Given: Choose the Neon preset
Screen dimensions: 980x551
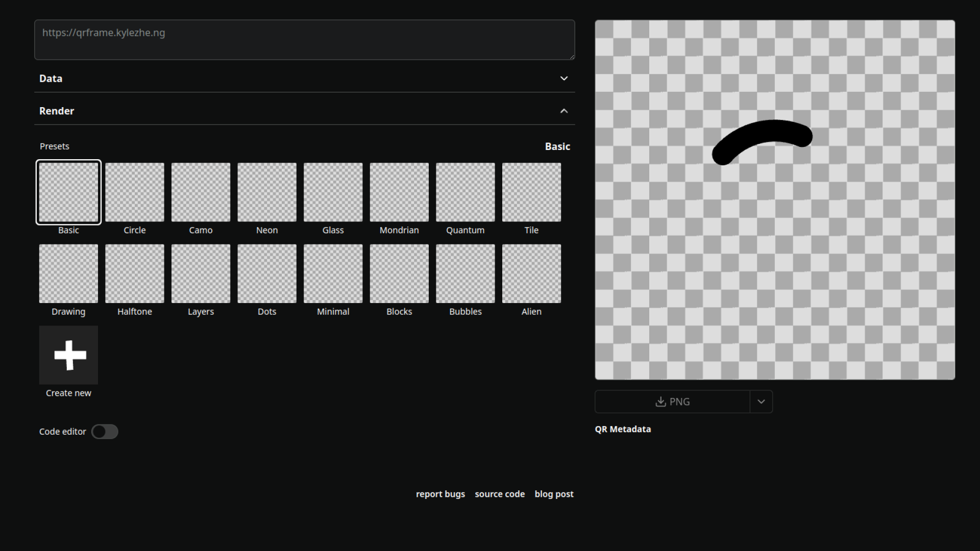Looking at the screenshot, I should tap(267, 192).
